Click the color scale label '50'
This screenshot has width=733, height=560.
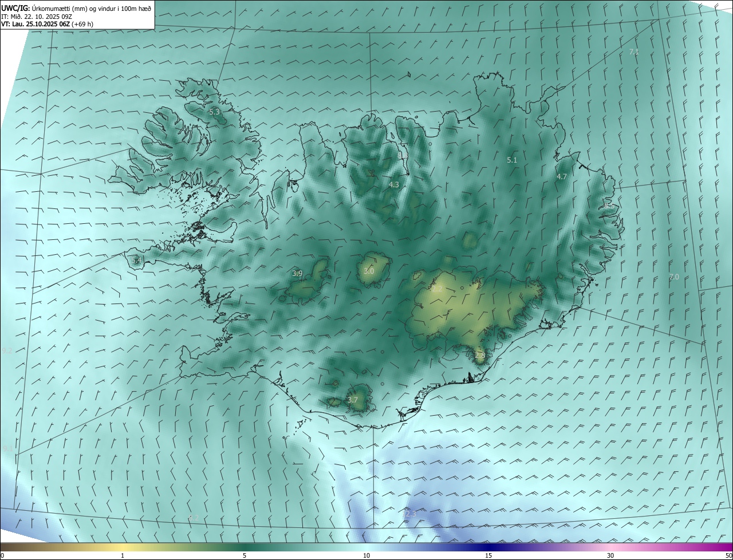pyautogui.click(x=728, y=555)
